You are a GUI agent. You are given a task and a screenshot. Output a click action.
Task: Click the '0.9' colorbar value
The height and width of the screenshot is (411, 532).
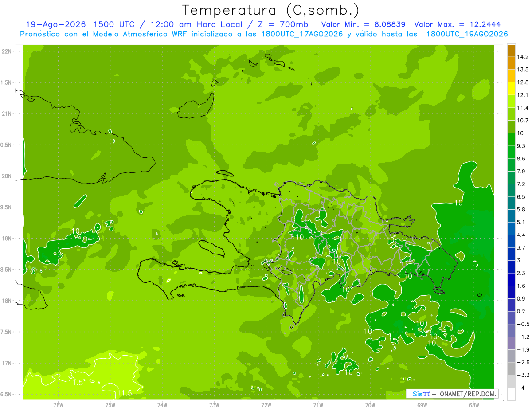[x=521, y=298]
